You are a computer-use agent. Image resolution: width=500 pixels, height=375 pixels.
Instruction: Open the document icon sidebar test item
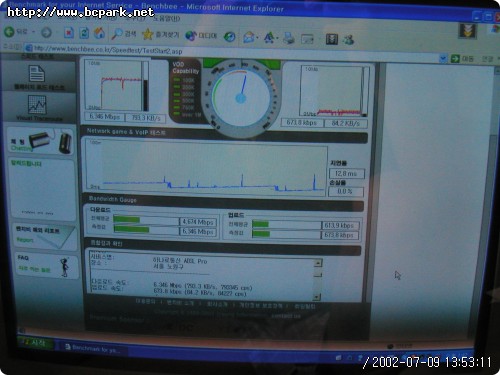pyautogui.click(x=37, y=74)
